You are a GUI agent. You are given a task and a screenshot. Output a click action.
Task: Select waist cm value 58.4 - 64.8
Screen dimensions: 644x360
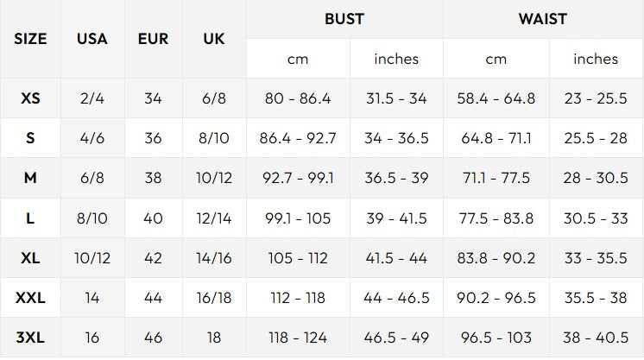[x=496, y=98]
